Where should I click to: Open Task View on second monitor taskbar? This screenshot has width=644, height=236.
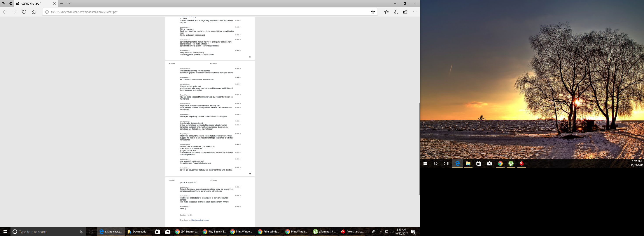point(446,163)
